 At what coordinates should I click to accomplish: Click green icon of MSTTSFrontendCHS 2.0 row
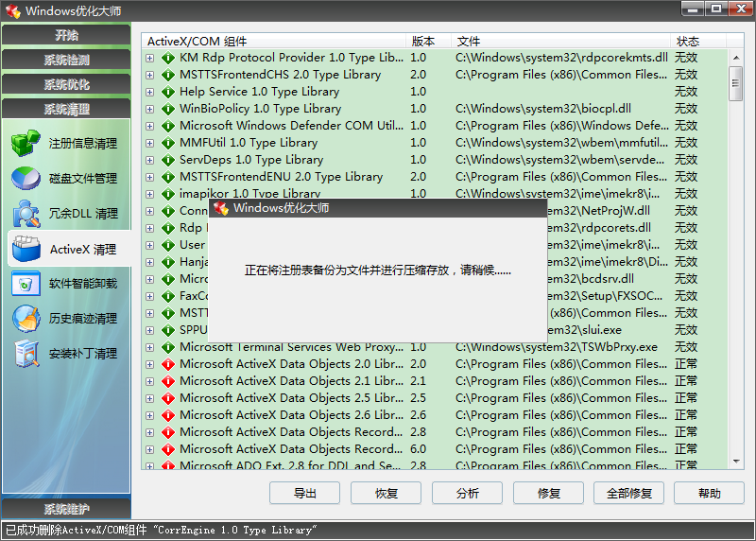coord(168,75)
